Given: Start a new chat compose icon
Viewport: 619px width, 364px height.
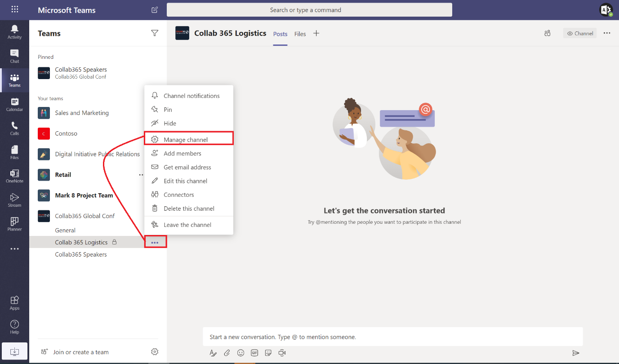Looking at the screenshot, I should click(155, 10).
